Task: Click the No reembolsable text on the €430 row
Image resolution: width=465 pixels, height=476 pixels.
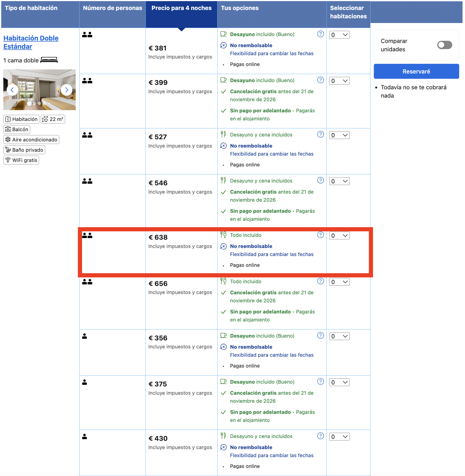Action: pos(251,447)
